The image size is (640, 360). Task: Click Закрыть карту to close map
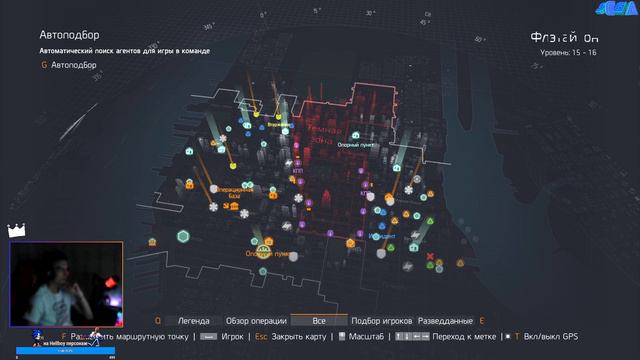click(x=290, y=337)
